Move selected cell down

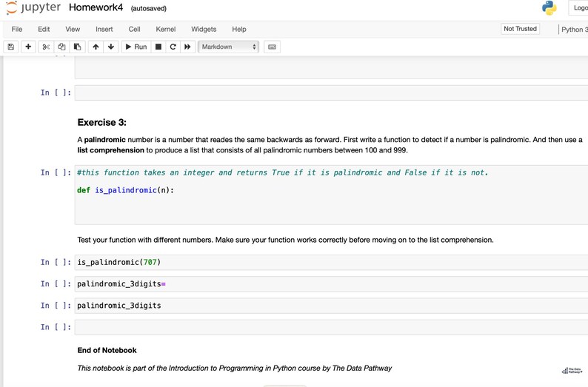(111, 47)
